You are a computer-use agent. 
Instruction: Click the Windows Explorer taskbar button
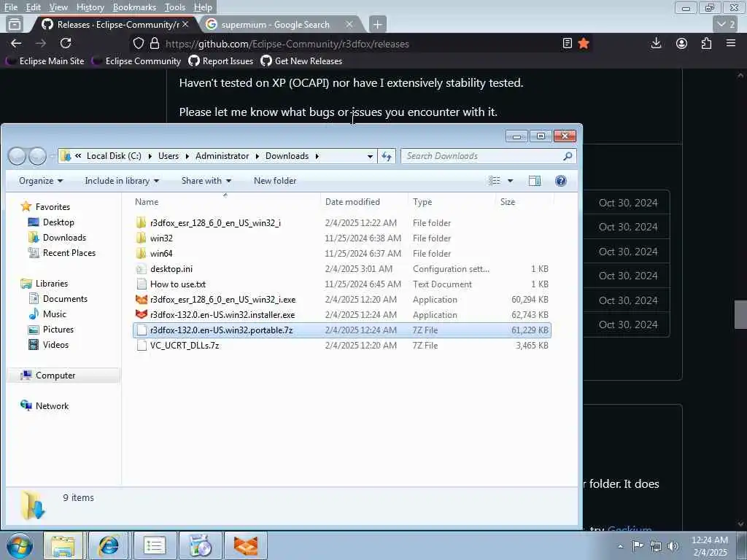pos(63,545)
